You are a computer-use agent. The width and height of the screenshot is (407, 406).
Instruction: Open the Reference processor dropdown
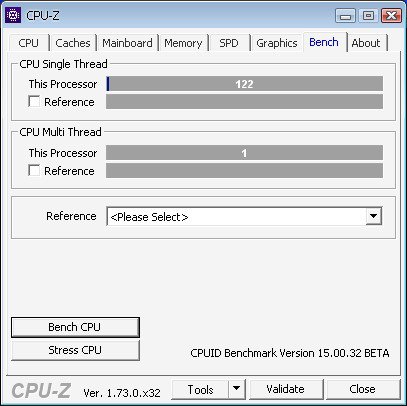pyautogui.click(x=244, y=217)
